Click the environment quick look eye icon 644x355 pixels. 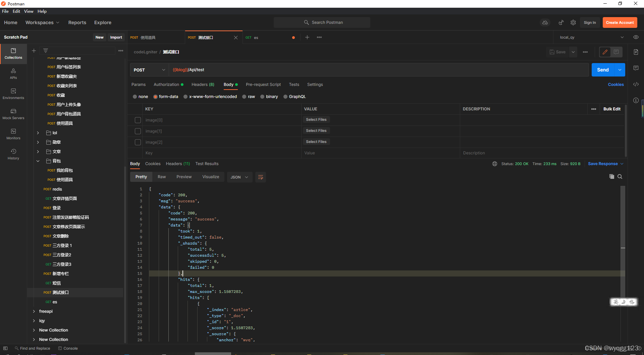coord(636,37)
